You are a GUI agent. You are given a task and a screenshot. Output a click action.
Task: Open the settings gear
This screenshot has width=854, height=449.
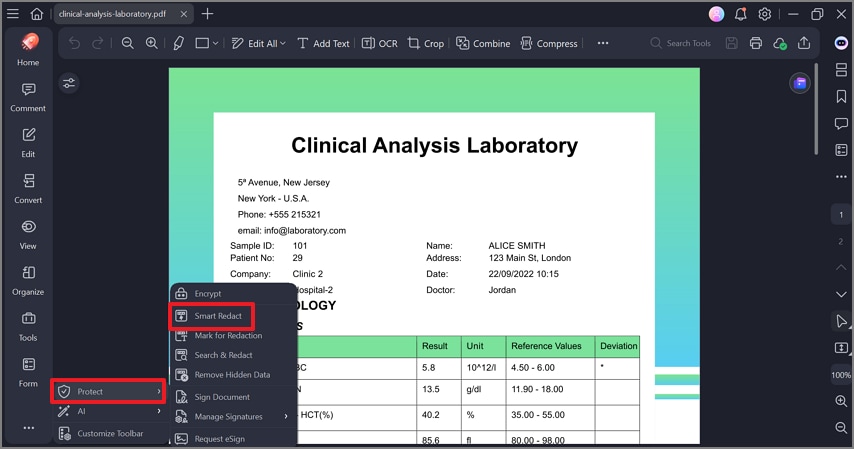(x=765, y=14)
